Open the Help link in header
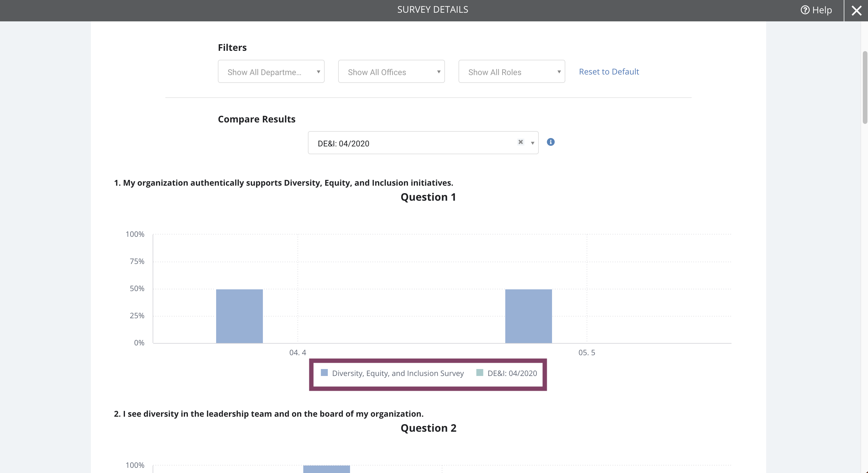Screen dimensions: 868x473 (816, 10)
